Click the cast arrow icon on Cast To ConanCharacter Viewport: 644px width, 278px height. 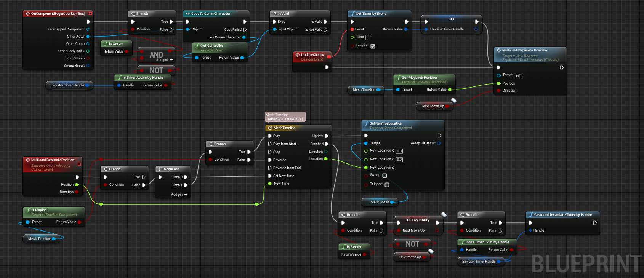(x=188, y=14)
